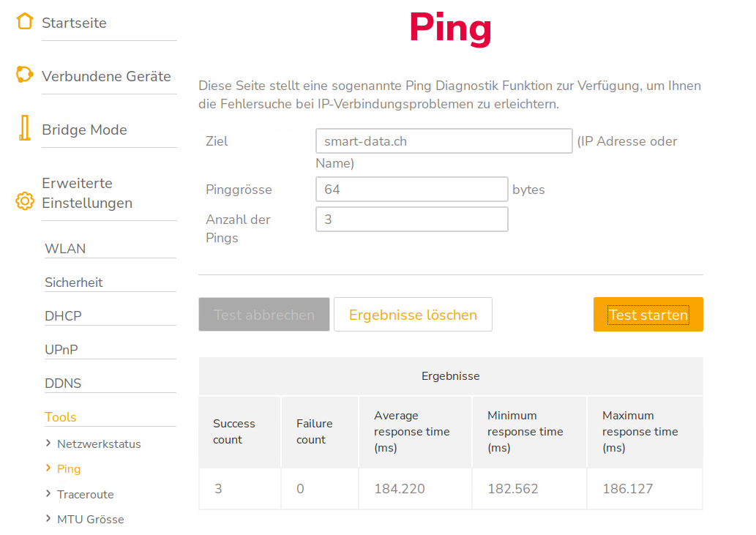Viewport: 756px width, 535px height.
Task: Click the chevron beside Ping
Action: pos(48,468)
